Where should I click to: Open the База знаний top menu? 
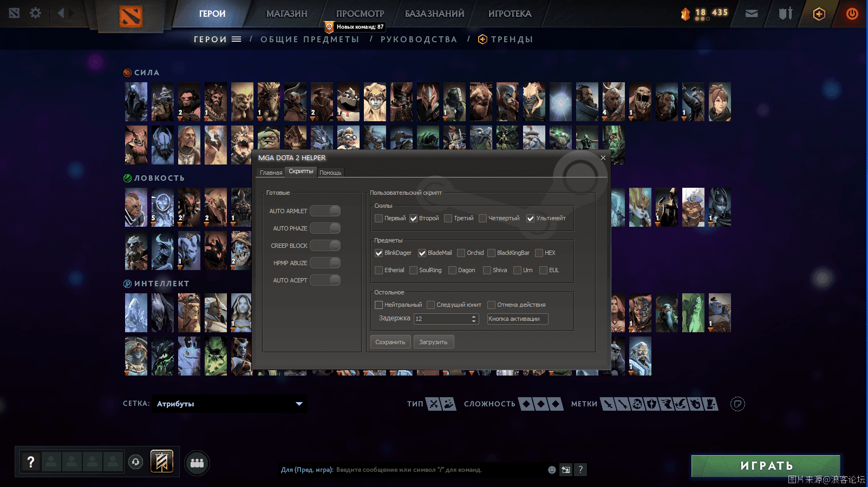[x=434, y=14]
